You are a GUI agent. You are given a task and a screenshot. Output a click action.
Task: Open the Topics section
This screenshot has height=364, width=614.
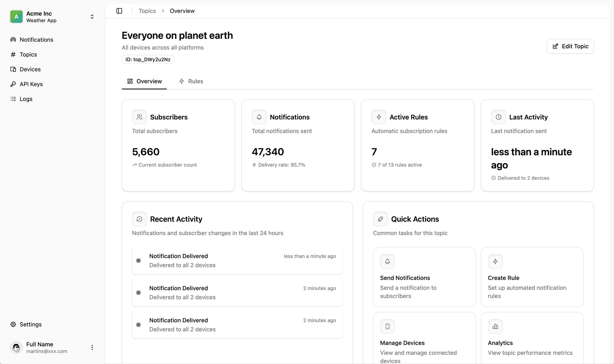coord(28,54)
